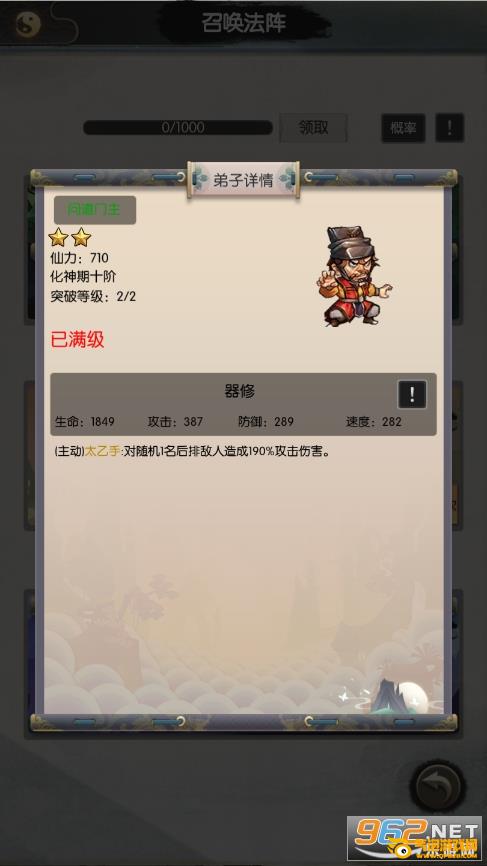
Task: Select the 突破等级 2/2 line
Action: (x=93, y=297)
